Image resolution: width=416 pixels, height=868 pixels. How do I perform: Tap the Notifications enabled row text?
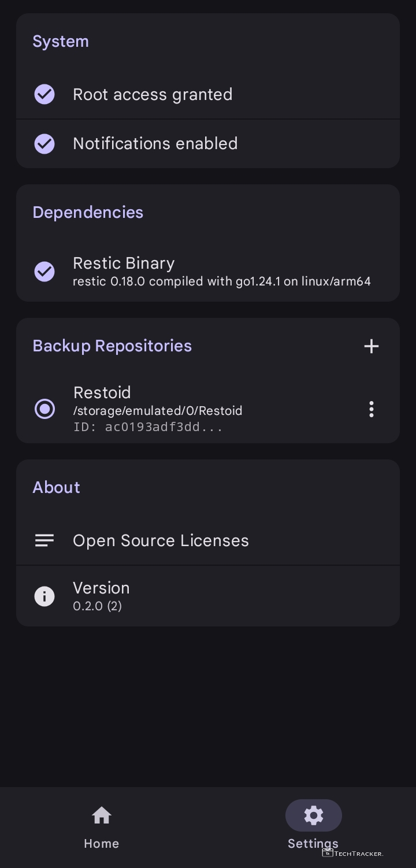click(x=155, y=143)
